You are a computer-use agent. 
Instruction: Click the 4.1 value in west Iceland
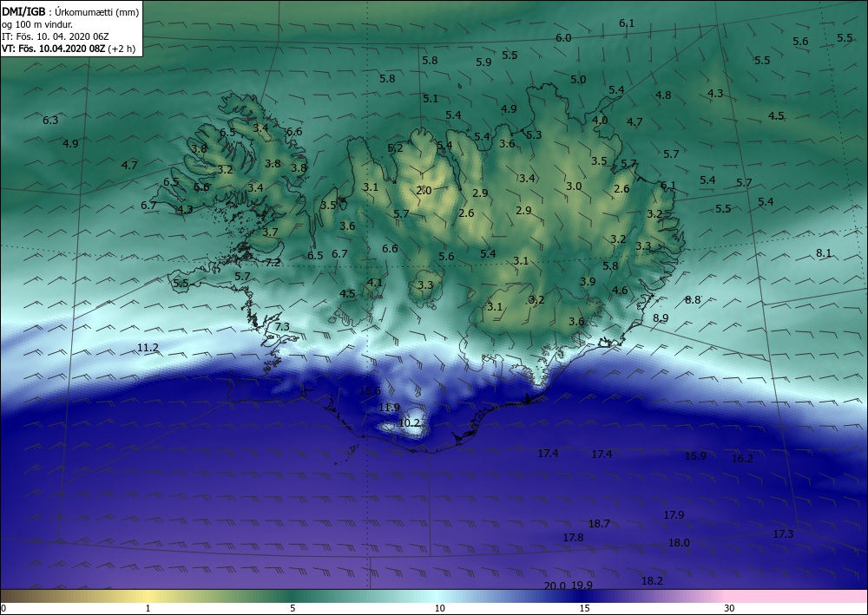pos(375,283)
